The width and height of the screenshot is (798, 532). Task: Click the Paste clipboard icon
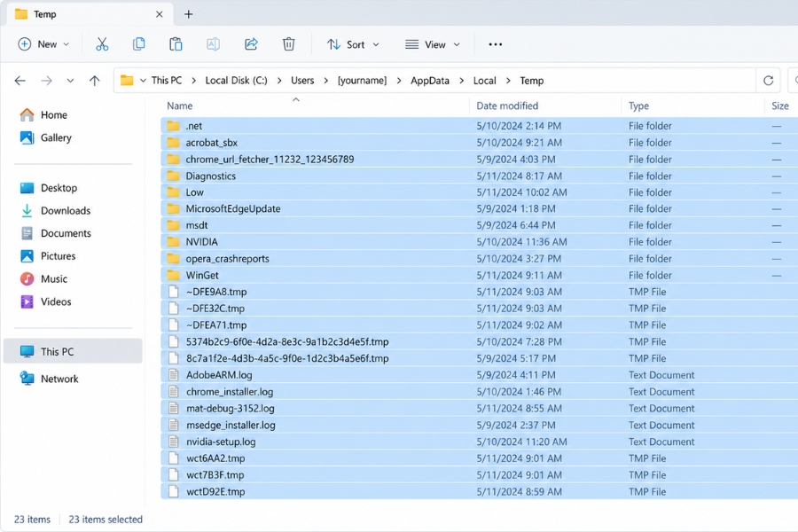pos(176,44)
